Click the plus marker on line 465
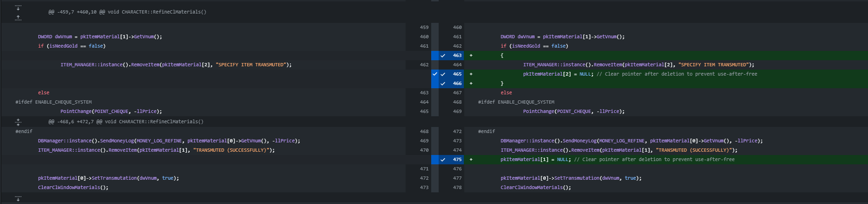Image resolution: width=868 pixels, height=204 pixels. point(471,74)
